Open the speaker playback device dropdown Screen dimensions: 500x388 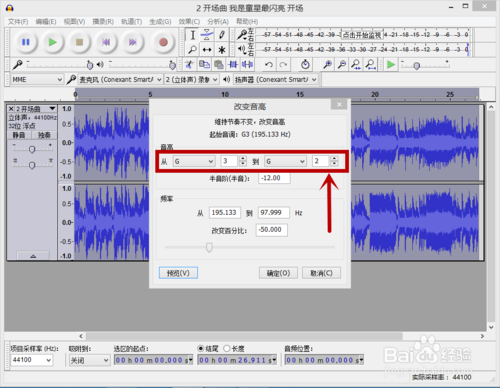[275, 79]
